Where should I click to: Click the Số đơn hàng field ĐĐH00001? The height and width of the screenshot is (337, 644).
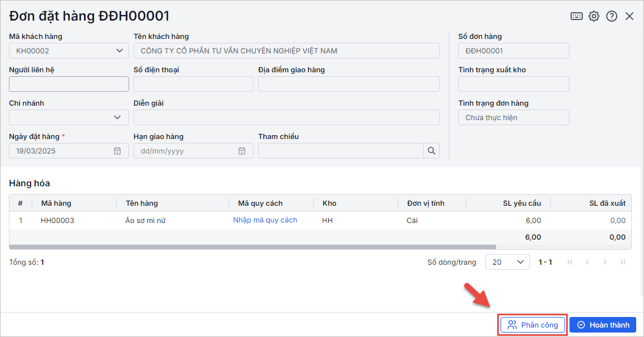point(513,51)
